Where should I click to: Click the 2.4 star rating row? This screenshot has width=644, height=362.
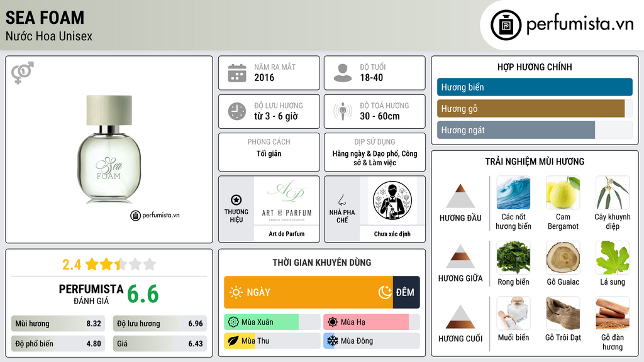point(109,265)
